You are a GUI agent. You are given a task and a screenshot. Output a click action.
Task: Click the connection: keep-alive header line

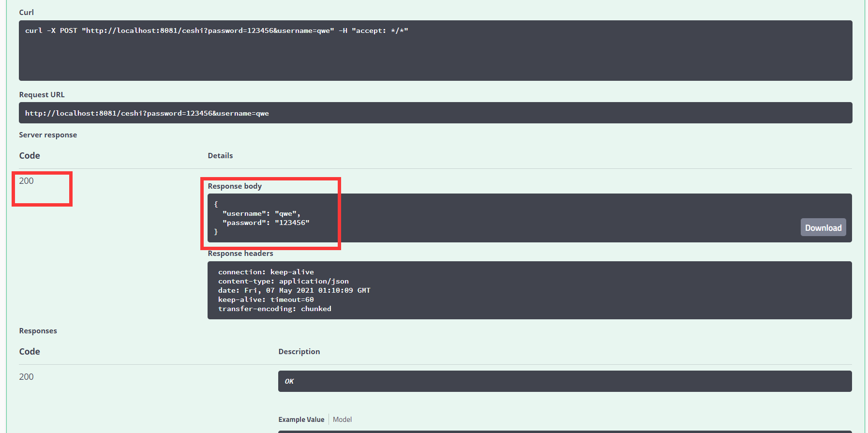pos(266,272)
